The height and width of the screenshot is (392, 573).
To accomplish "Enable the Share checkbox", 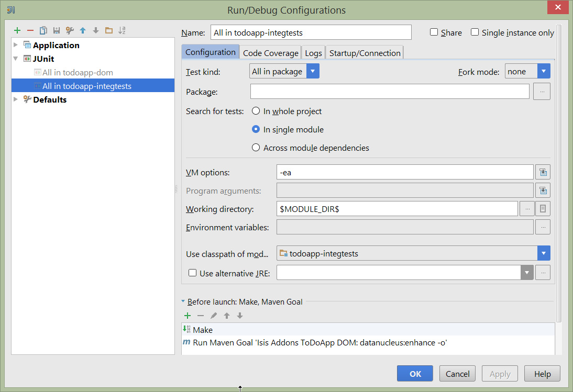I will [434, 32].
